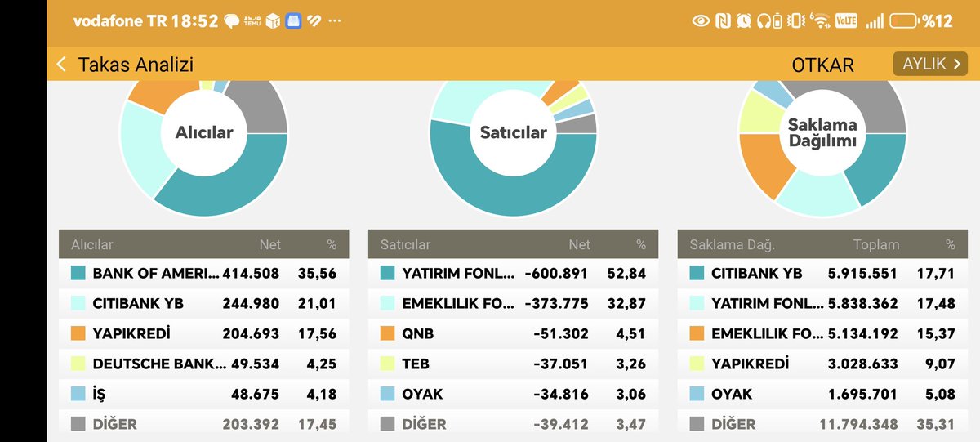Image resolution: width=980 pixels, height=442 pixels.
Task: Select the EMEKLILIK FO... seller row
Action: 513,304
